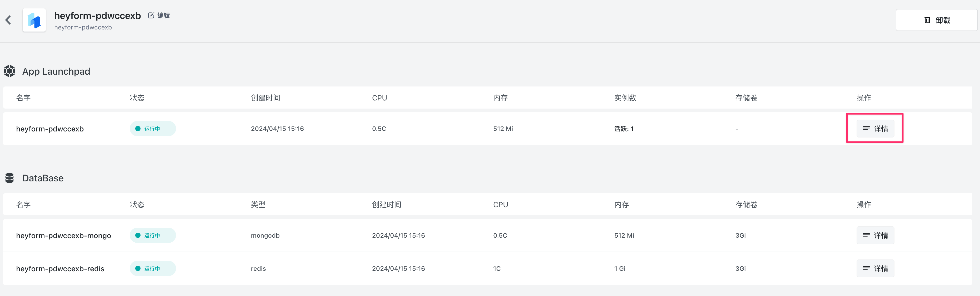Image resolution: width=980 pixels, height=296 pixels.
Task: Click running status badge of heyform-pdwccexb app
Action: [x=153, y=129]
